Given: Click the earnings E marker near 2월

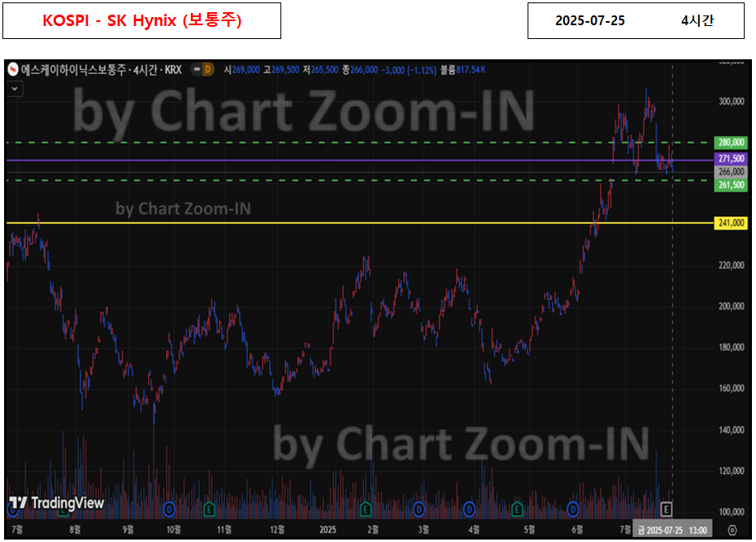Looking at the screenshot, I should coord(366,509).
